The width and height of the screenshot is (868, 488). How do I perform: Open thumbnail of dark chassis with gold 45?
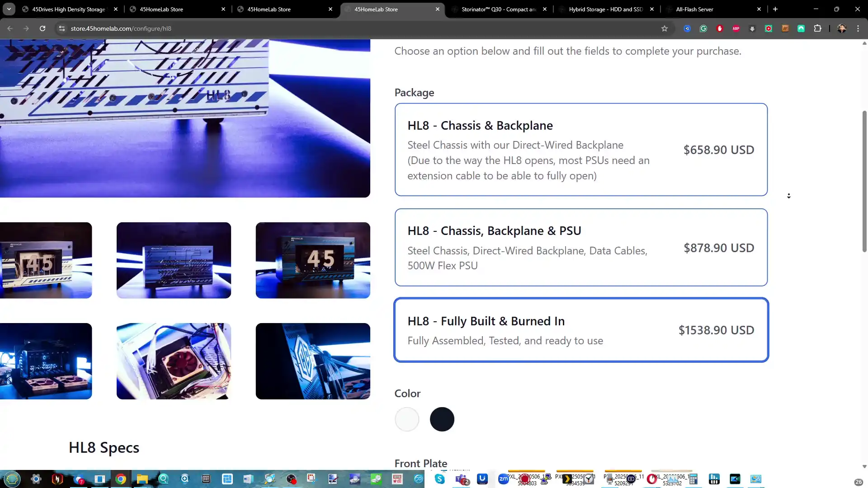(313, 260)
